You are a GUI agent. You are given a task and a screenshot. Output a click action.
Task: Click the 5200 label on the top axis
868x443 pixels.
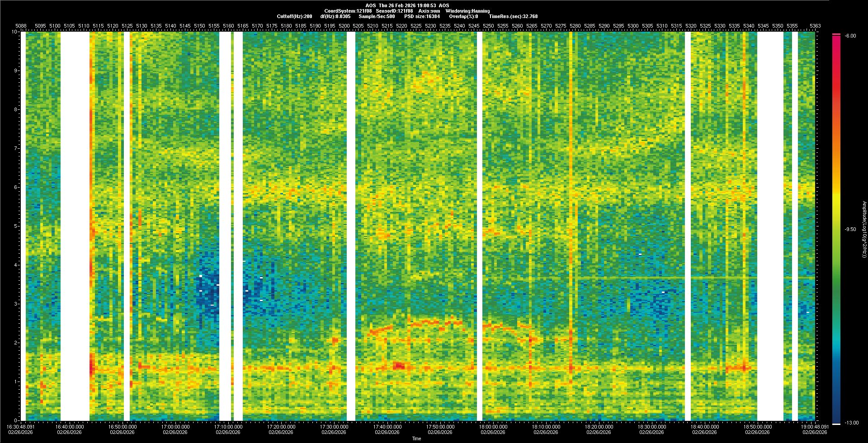(x=344, y=26)
